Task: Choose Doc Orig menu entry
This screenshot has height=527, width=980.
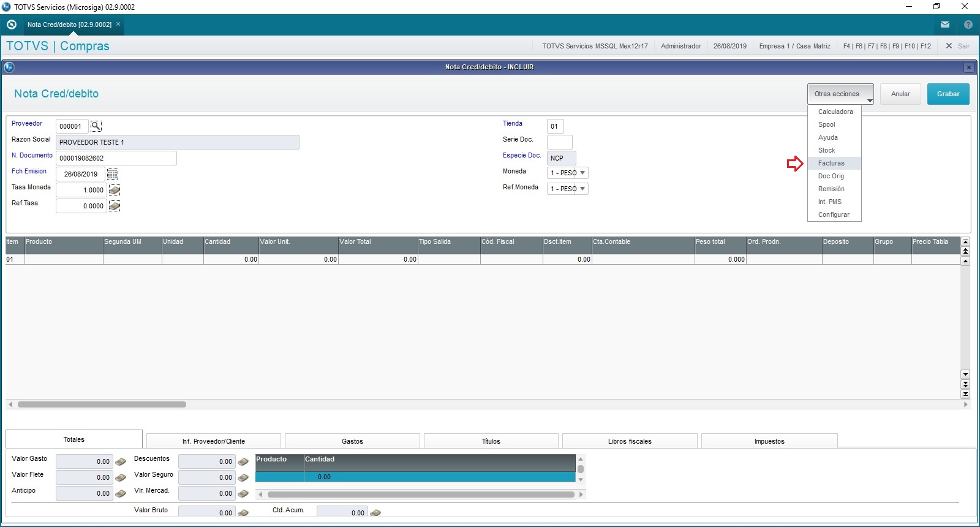Action: coord(835,176)
